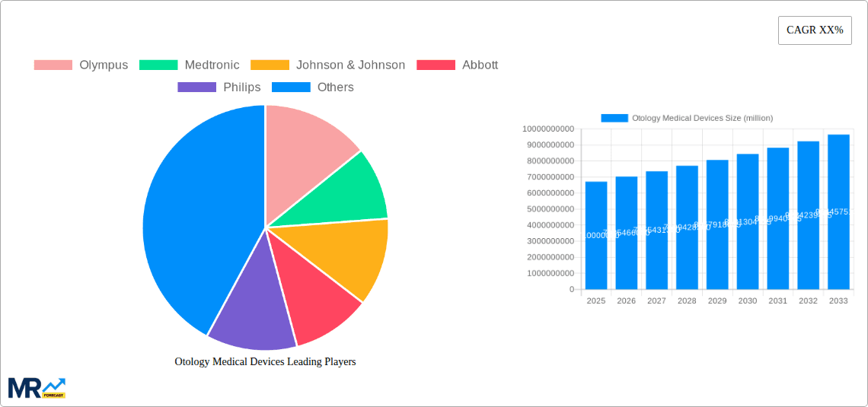Click the 2029 bar in chart

pos(717,224)
